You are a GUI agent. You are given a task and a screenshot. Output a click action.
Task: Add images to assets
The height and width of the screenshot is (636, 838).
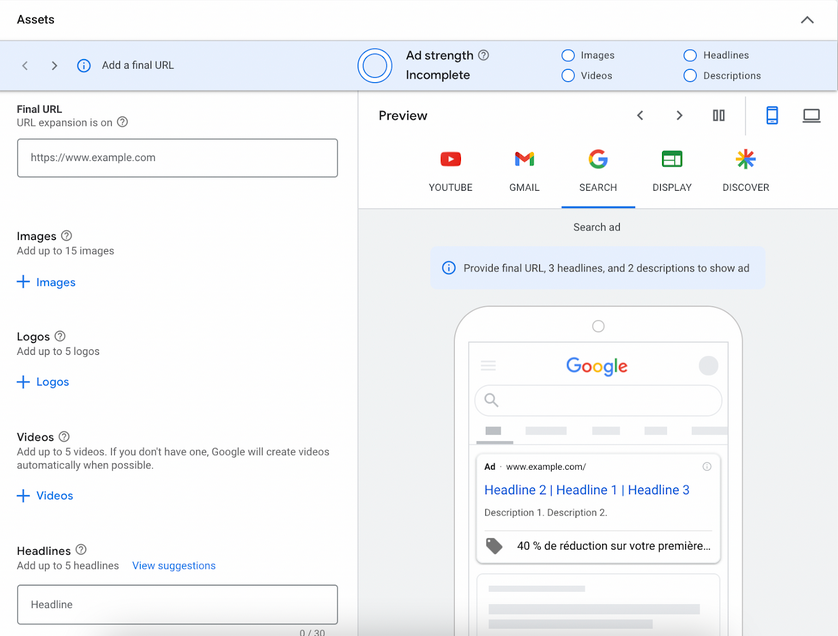coord(47,283)
